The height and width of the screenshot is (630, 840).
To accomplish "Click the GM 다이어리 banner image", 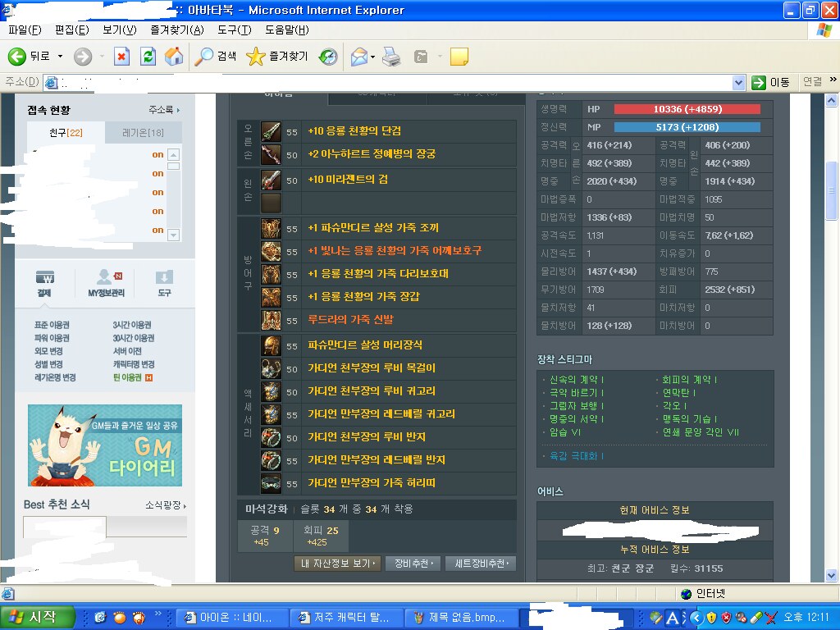I will (105, 445).
